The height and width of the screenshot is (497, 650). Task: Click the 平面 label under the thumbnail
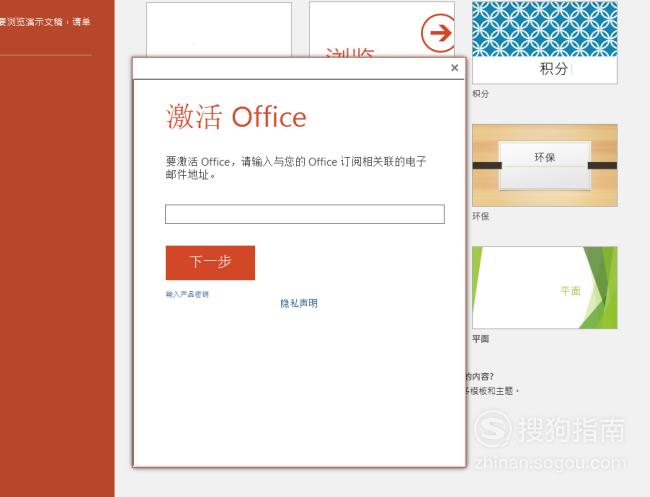[480, 339]
